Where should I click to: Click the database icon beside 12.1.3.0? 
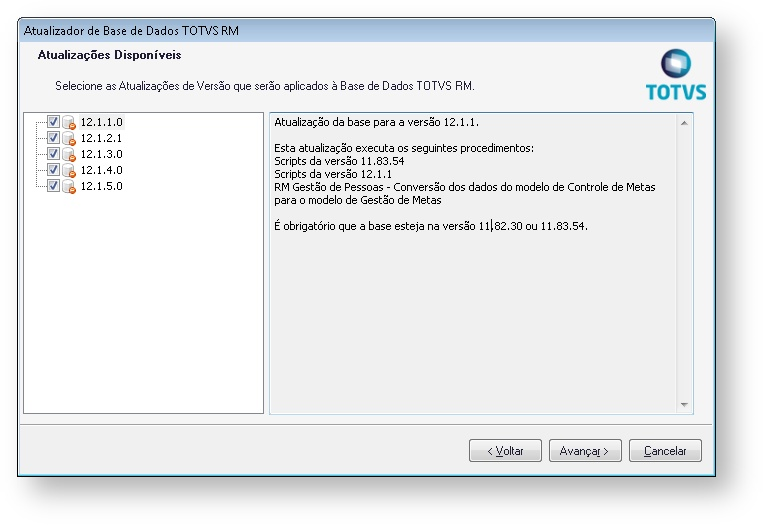point(69,155)
